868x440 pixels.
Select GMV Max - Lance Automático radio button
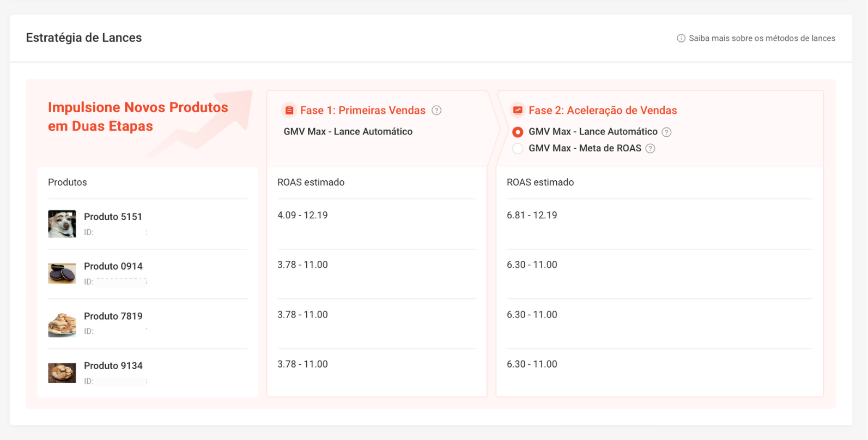(518, 132)
